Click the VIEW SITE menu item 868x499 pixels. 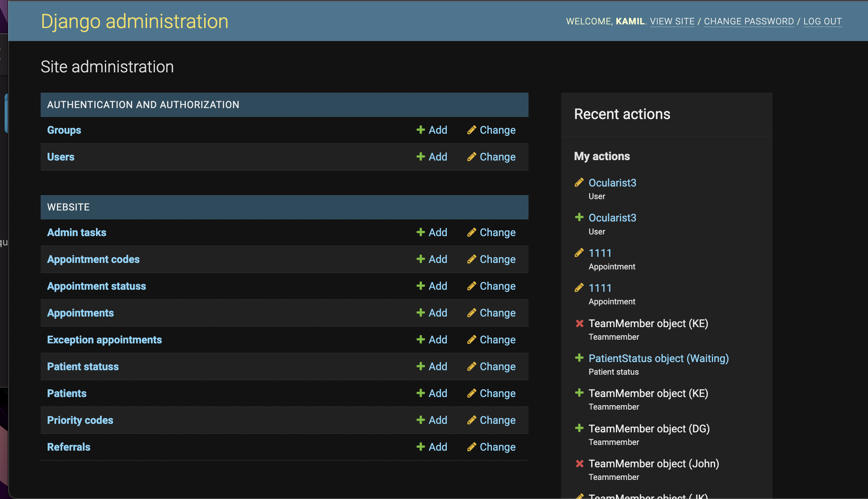click(x=672, y=20)
